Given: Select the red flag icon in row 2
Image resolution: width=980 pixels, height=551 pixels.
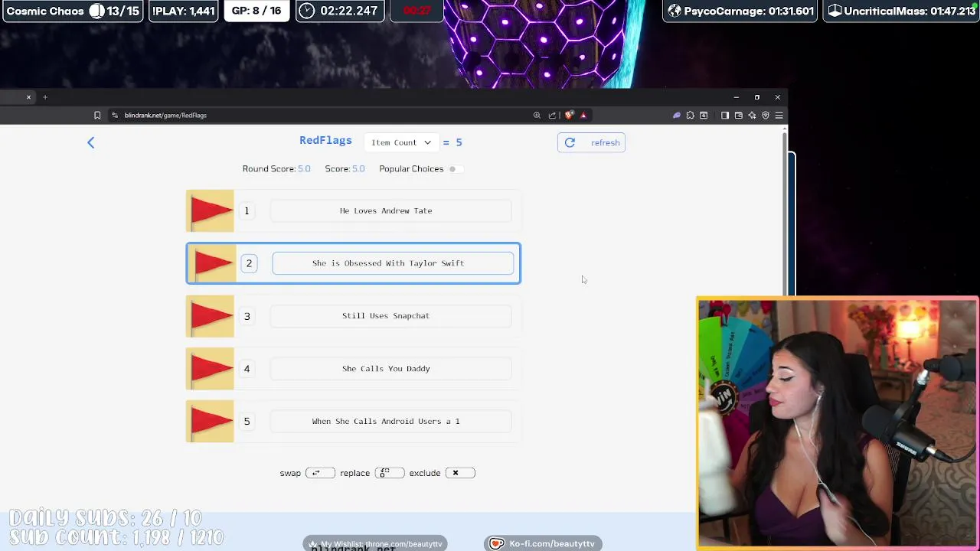Looking at the screenshot, I should click(212, 263).
